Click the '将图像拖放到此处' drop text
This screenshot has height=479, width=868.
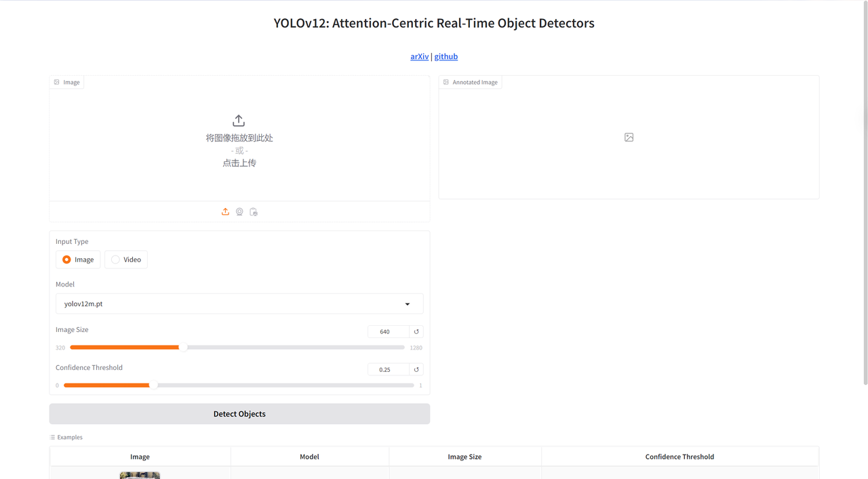pos(239,138)
